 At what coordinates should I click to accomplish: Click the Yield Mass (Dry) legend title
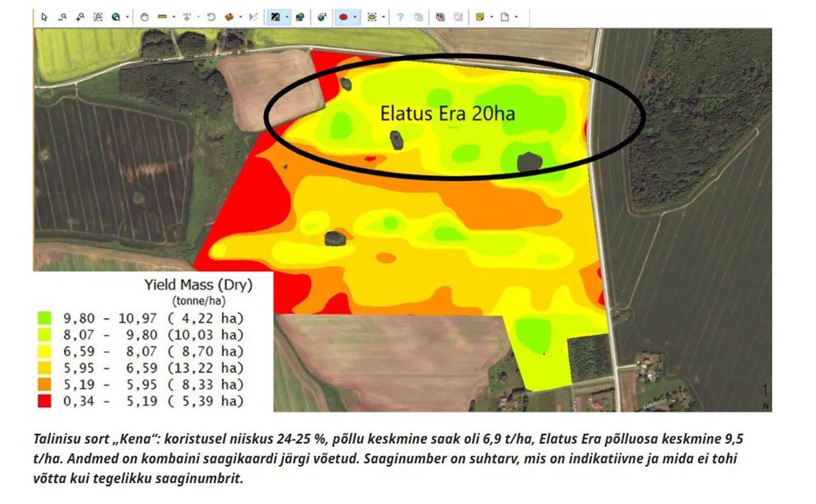tap(198, 285)
